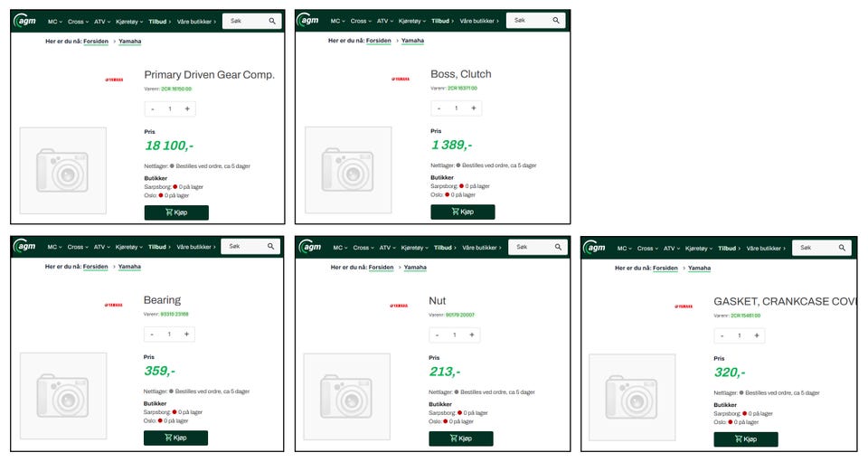Image resolution: width=868 pixels, height=462 pixels.
Task: Open MC dropdown in Primary Driven Gear panel
Action: pos(55,22)
